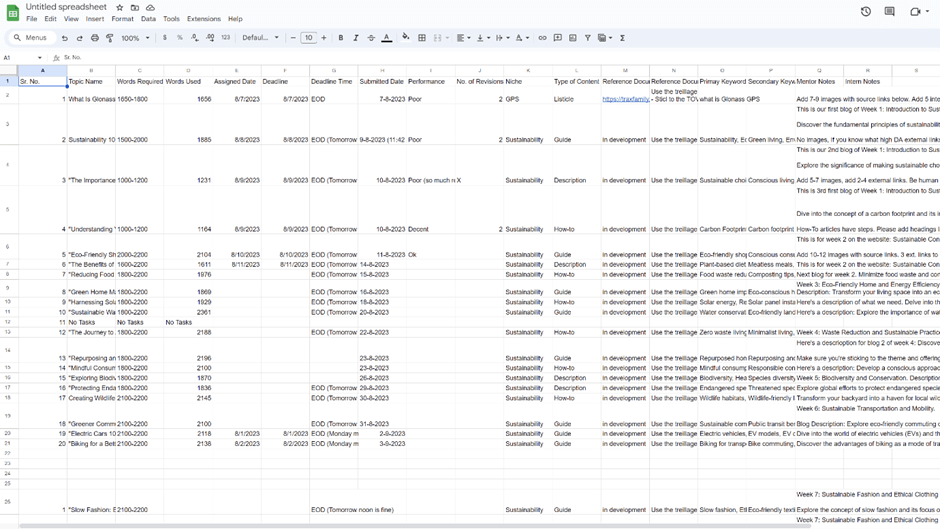This screenshot has height=529, width=940.
Task: Insert a link with chain icon
Action: (542, 38)
